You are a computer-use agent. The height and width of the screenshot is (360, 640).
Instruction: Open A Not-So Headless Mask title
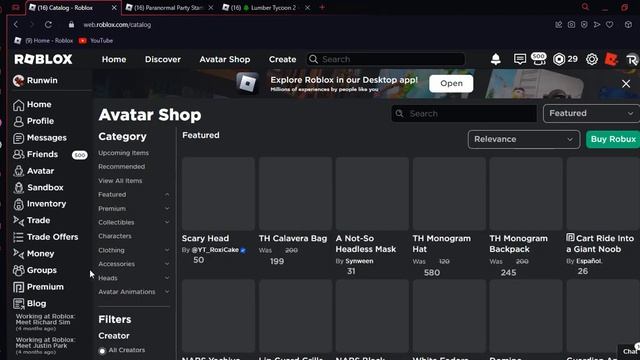pyautogui.click(x=366, y=244)
